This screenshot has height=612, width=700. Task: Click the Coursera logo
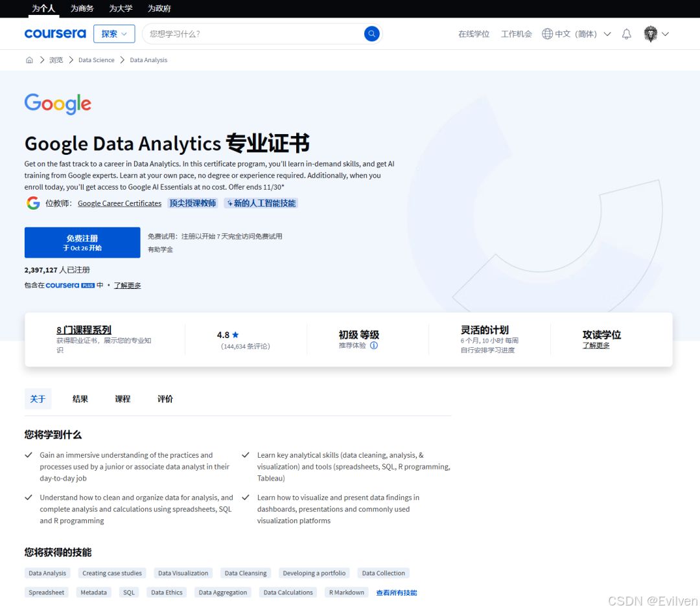click(55, 34)
